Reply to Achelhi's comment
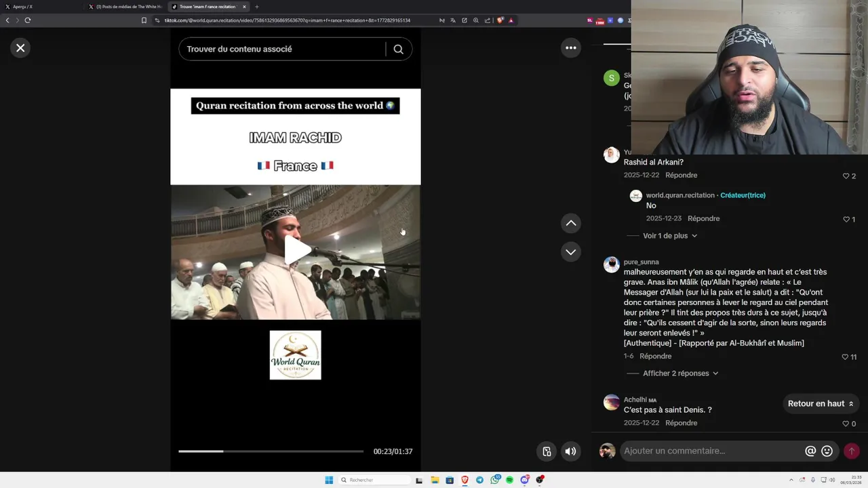 pos(681,423)
